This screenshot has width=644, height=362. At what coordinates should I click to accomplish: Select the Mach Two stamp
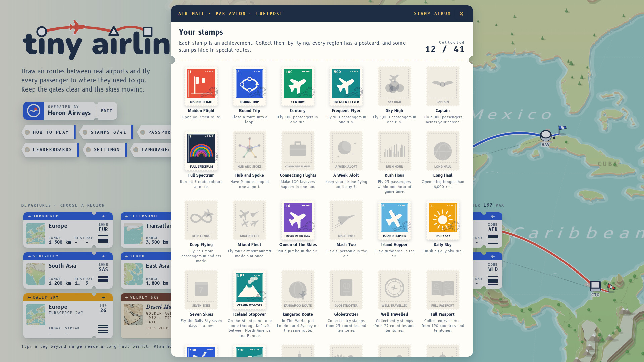(x=346, y=220)
